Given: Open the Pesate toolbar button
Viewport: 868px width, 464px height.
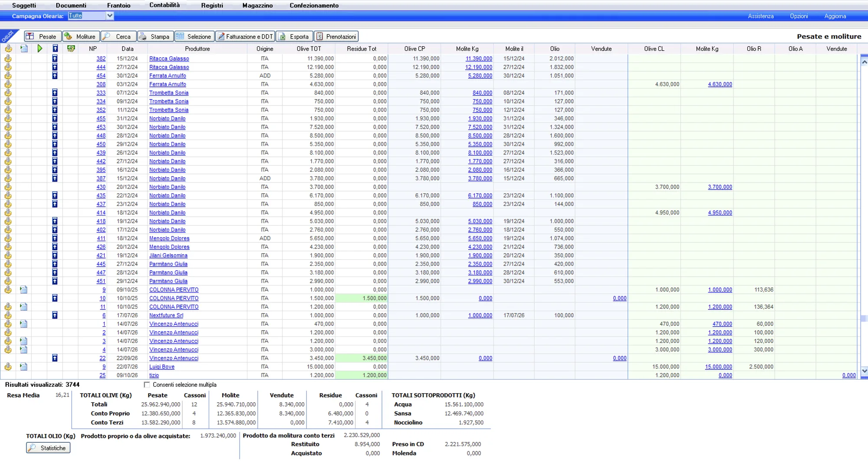Looking at the screenshot, I should [x=43, y=36].
